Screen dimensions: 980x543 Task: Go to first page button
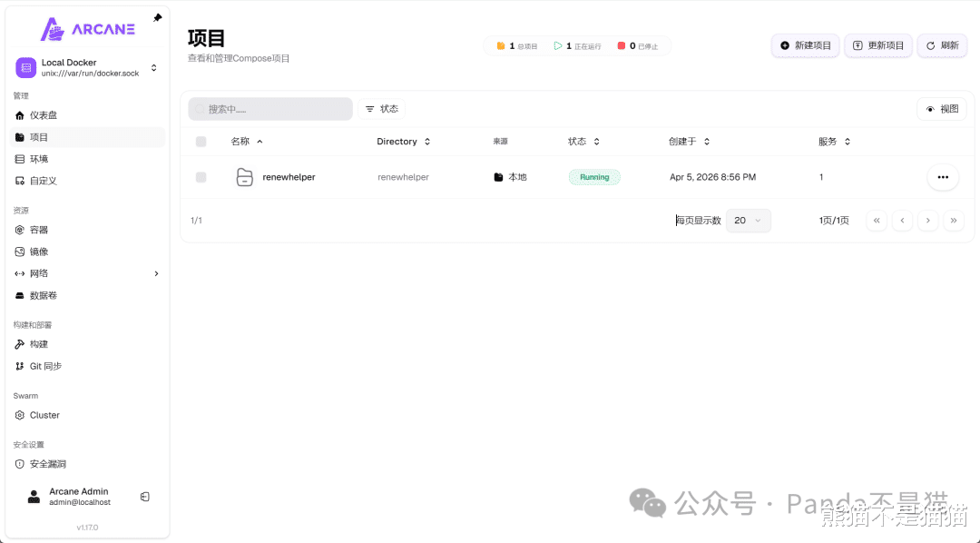point(877,221)
